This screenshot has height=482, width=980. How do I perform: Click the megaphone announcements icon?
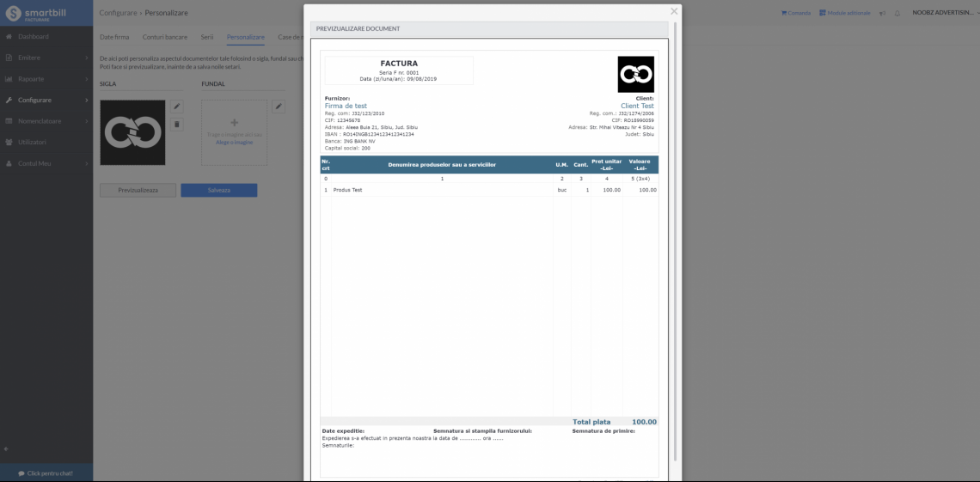pos(883,13)
